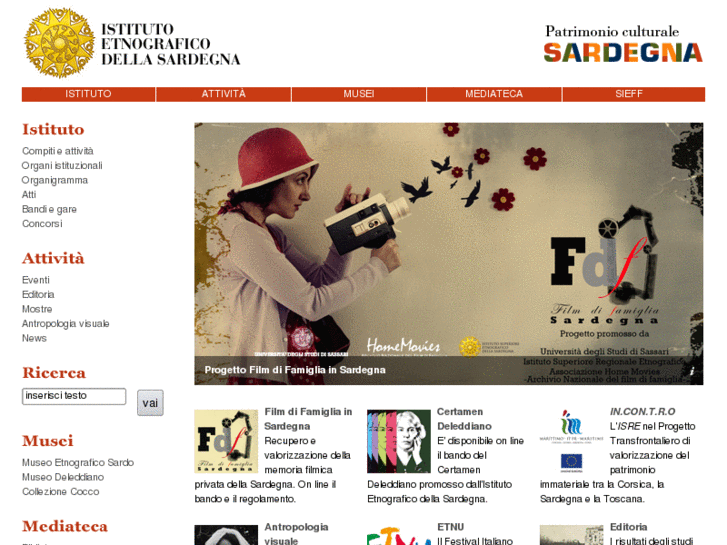The image size is (727, 545).
Task: Open the 'Certamen Deleddiano' article title
Action: (x=464, y=419)
